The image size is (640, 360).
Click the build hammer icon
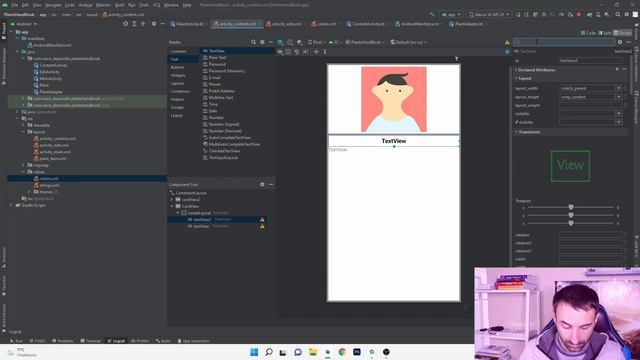pos(432,15)
